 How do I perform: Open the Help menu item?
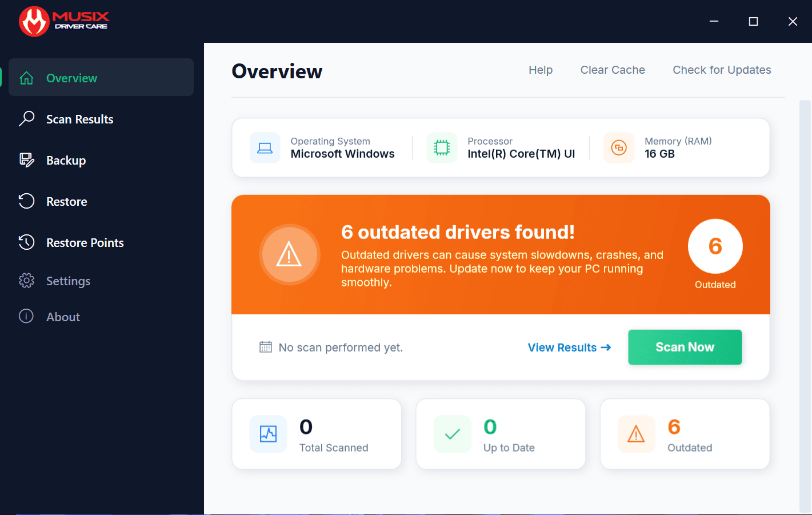(x=540, y=70)
